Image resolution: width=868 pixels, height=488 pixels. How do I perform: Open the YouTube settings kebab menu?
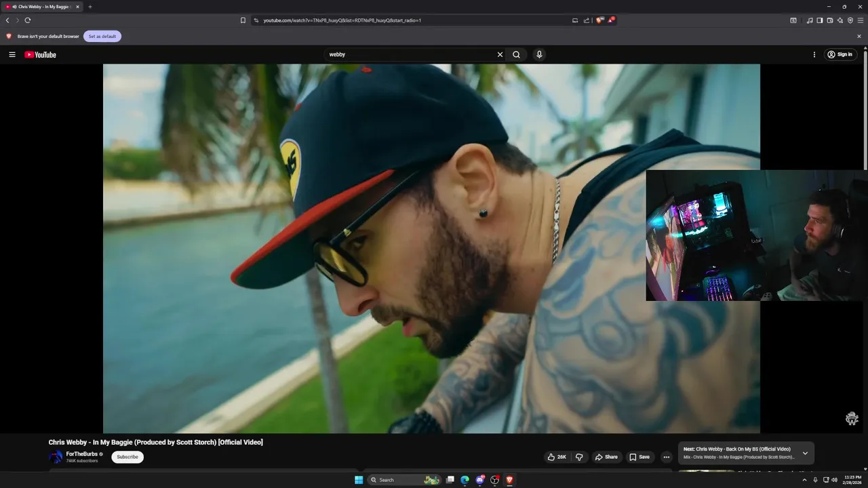[x=814, y=54]
